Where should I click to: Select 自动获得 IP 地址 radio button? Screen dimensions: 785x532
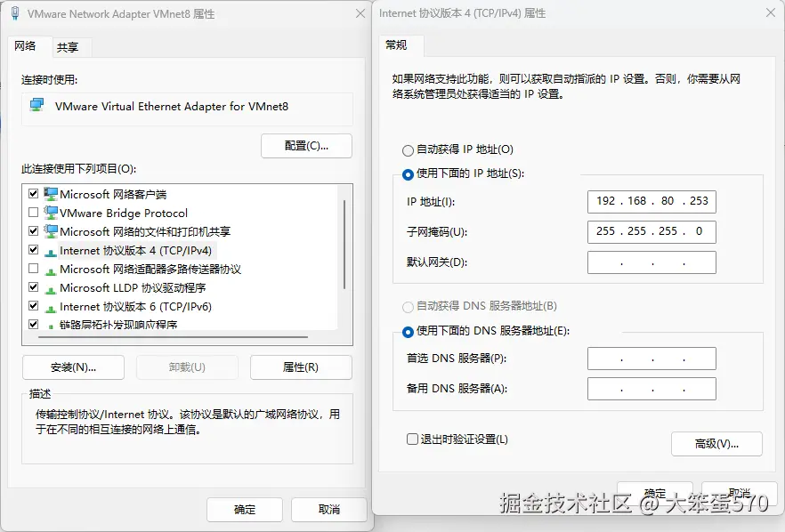408,150
